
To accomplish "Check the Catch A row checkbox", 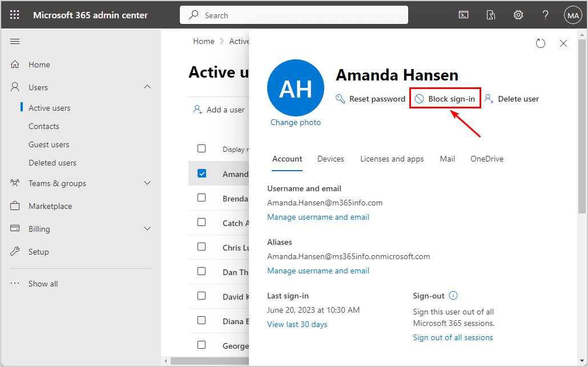I will point(202,222).
